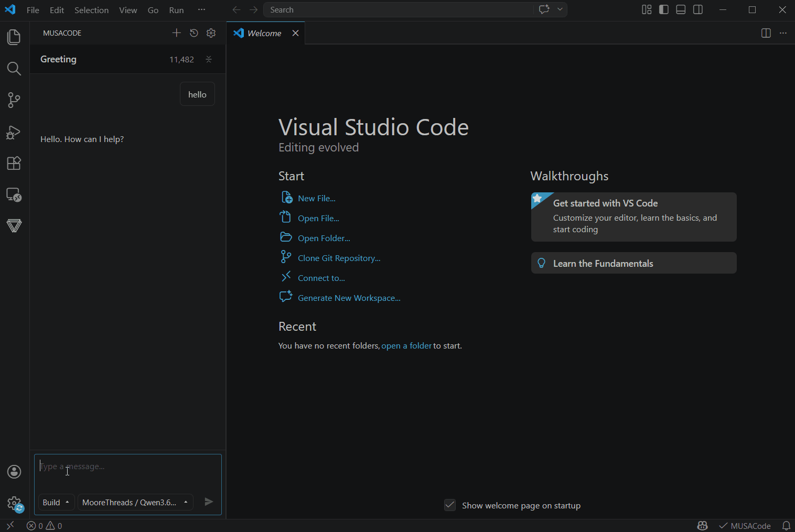Open the View menu
Screen dimensions: 795x532
(128, 10)
